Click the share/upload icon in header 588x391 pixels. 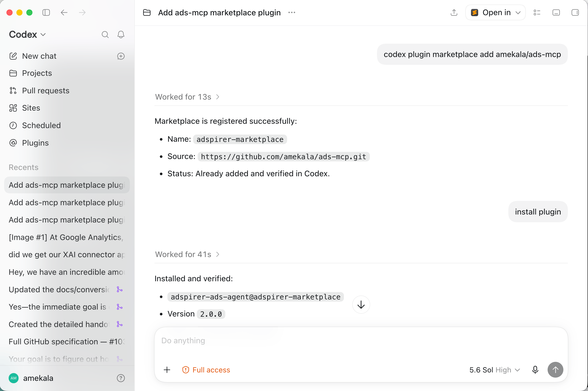point(454,13)
